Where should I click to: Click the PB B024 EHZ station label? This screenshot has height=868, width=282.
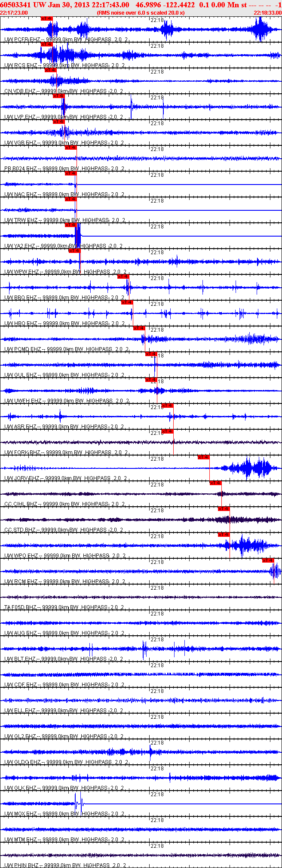click(x=21, y=169)
